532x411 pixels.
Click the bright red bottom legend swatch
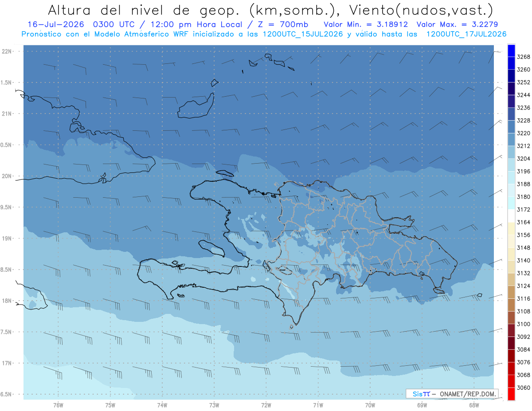(x=511, y=394)
